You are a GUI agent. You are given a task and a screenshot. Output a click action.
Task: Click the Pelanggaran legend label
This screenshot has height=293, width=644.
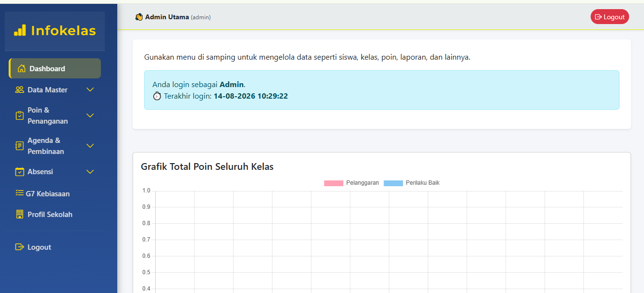pos(362,183)
